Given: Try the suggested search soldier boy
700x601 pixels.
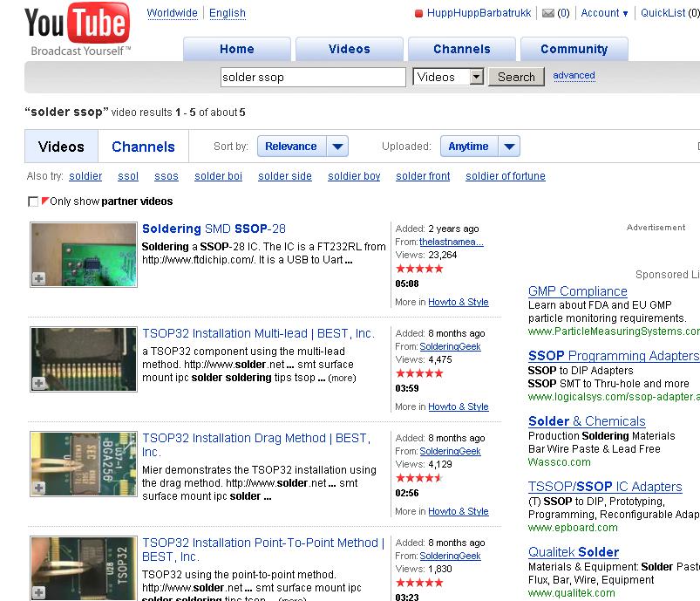Looking at the screenshot, I should [354, 176].
